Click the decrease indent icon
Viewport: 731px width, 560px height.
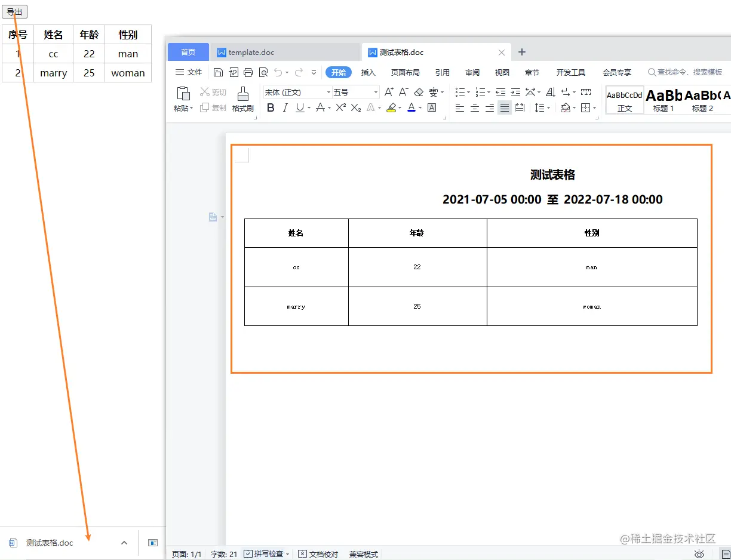[x=500, y=92]
